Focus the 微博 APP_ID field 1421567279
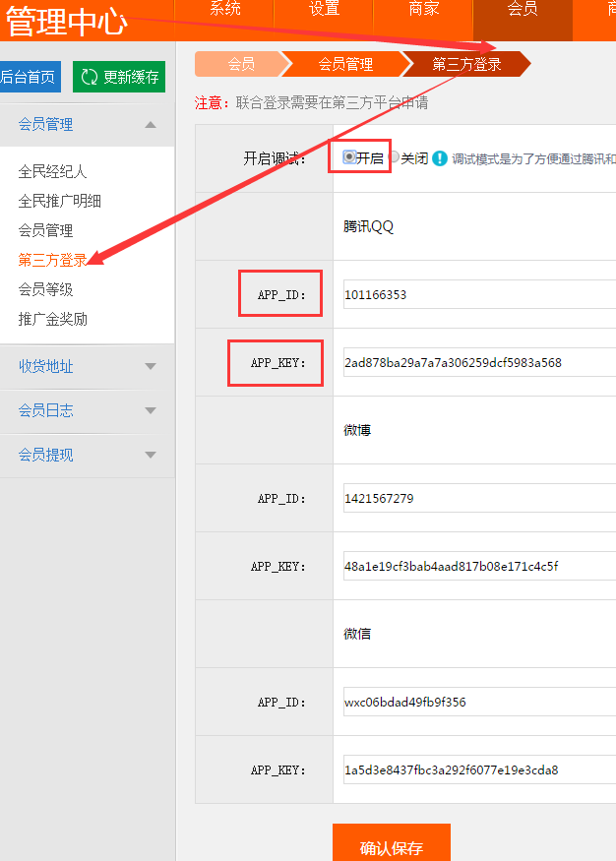The height and width of the screenshot is (861, 616). [480, 498]
